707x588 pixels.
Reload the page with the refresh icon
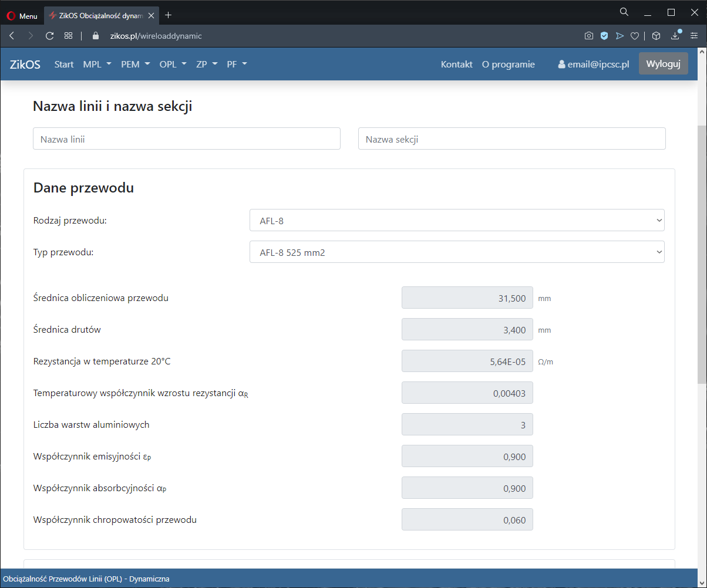[49, 36]
